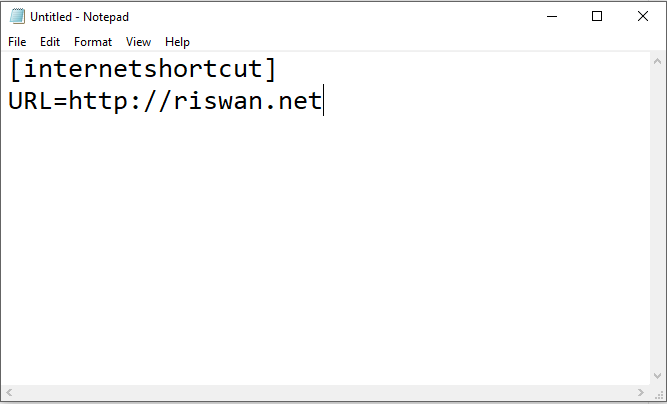The height and width of the screenshot is (404, 667).
Task: Open the File menu
Action: (17, 42)
